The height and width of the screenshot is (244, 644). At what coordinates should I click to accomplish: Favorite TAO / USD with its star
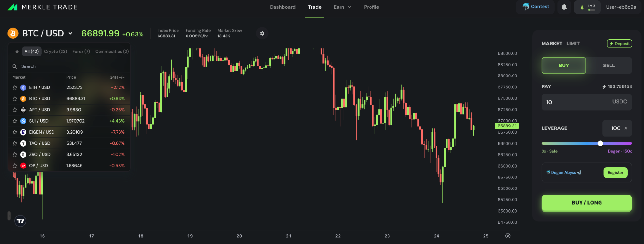click(x=15, y=143)
